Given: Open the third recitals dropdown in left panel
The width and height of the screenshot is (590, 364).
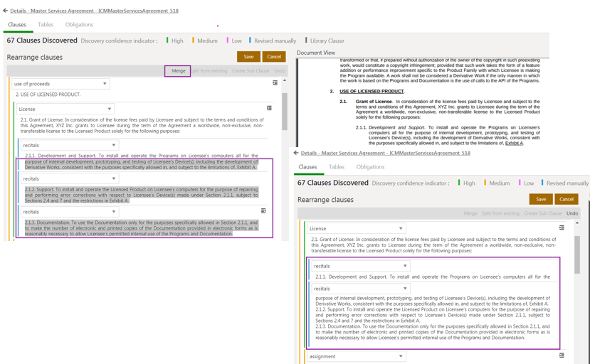Looking at the screenshot, I should pyautogui.click(x=113, y=212).
